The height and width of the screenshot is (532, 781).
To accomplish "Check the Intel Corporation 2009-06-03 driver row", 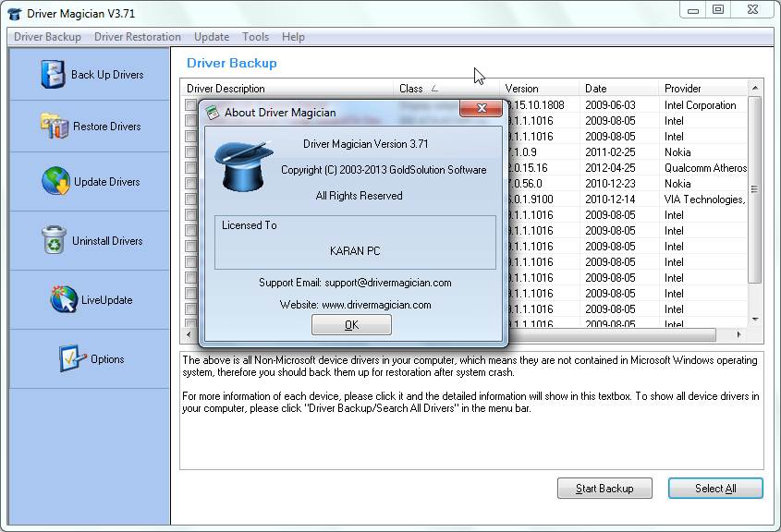I will [x=190, y=105].
